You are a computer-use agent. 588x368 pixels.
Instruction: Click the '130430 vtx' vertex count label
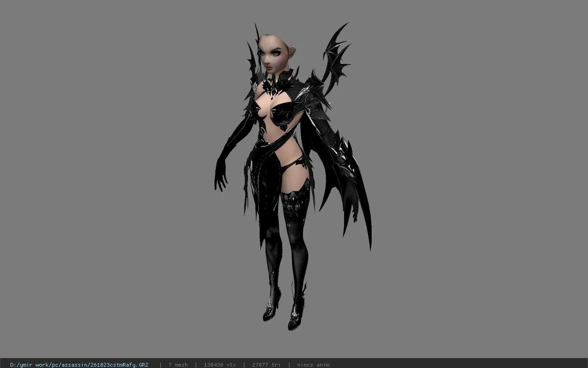click(220, 365)
